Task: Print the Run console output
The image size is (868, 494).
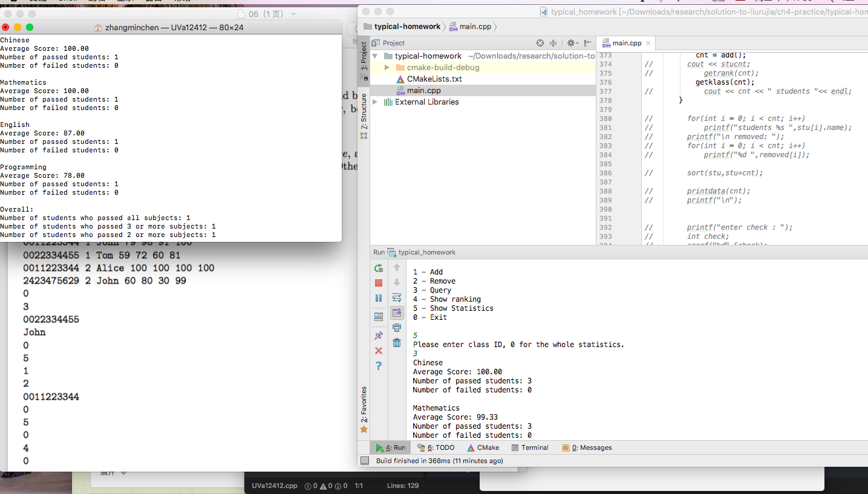Action: pyautogui.click(x=397, y=328)
